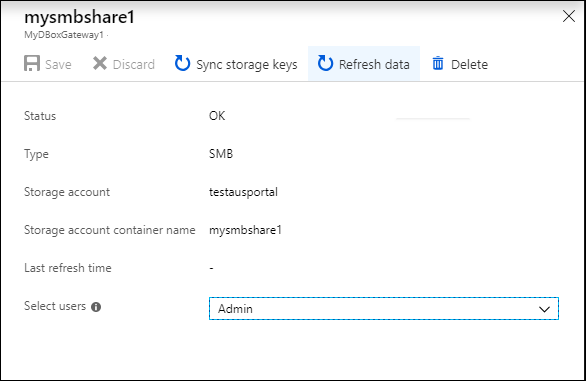Click the Discard text label
Screen dimensions: 586x381
click(134, 65)
